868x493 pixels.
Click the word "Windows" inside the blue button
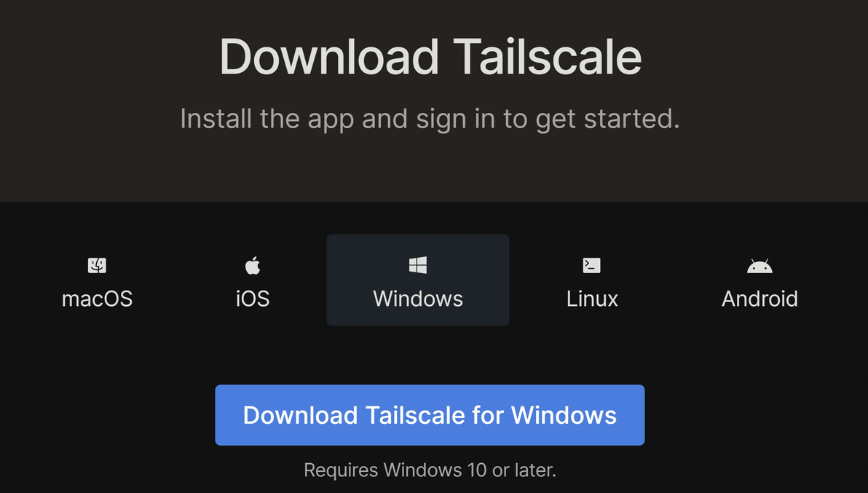click(x=564, y=415)
